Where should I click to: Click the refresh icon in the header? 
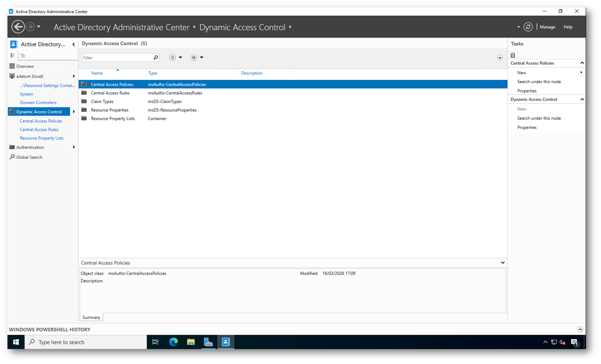(x=528, y=27)
